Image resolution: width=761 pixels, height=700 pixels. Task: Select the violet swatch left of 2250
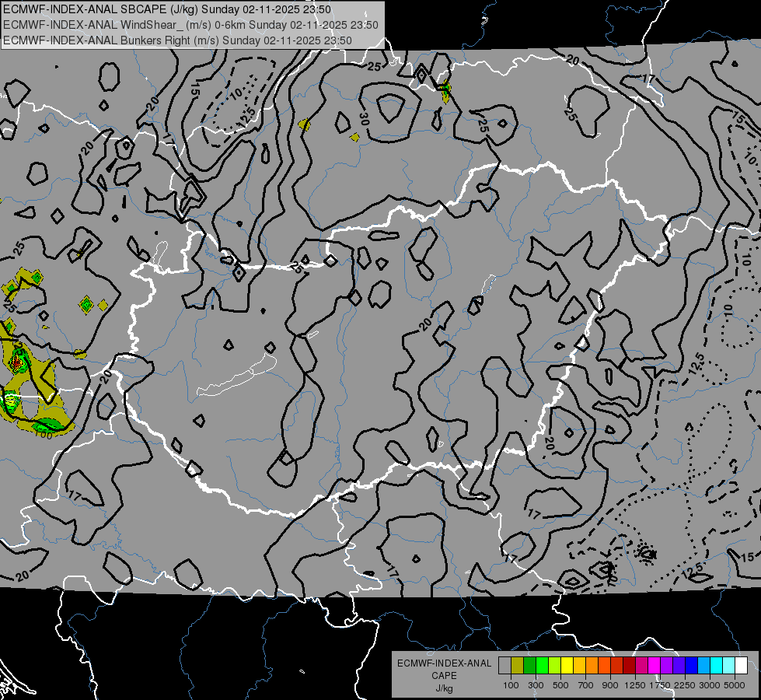tap(679, 665)
